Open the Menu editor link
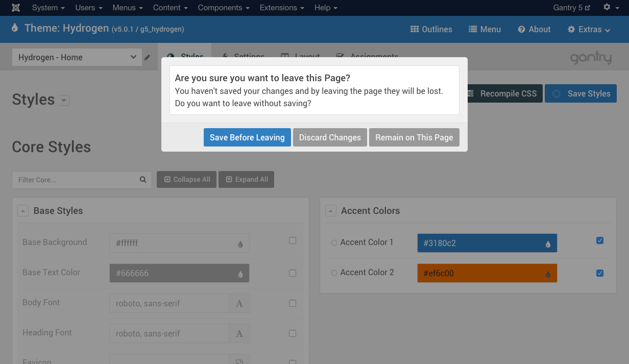This screenshot has height=364, width=629. click(485, 30)
